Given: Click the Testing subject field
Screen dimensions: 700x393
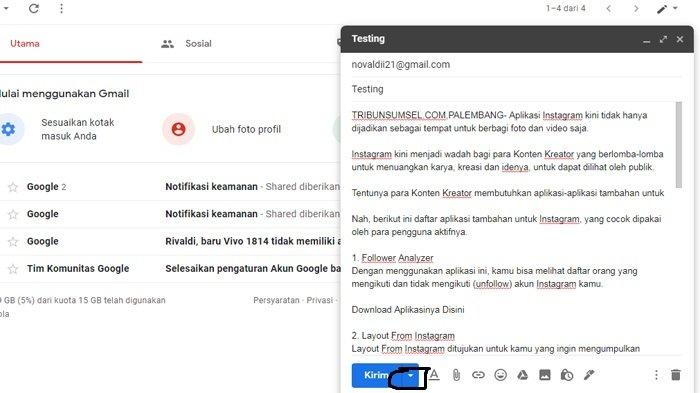Looking at the screenshot, I should point(516,89).
